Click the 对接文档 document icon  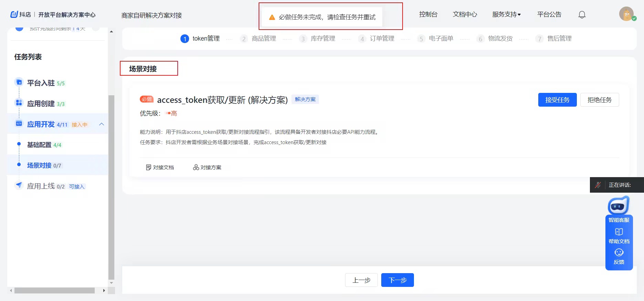click(x=148, y=167)
